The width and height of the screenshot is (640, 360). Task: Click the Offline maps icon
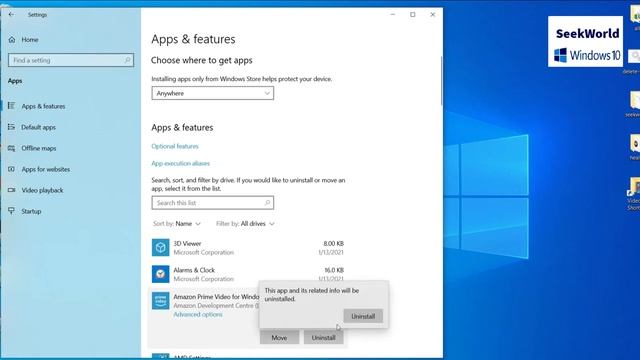[x=11, y=148]
